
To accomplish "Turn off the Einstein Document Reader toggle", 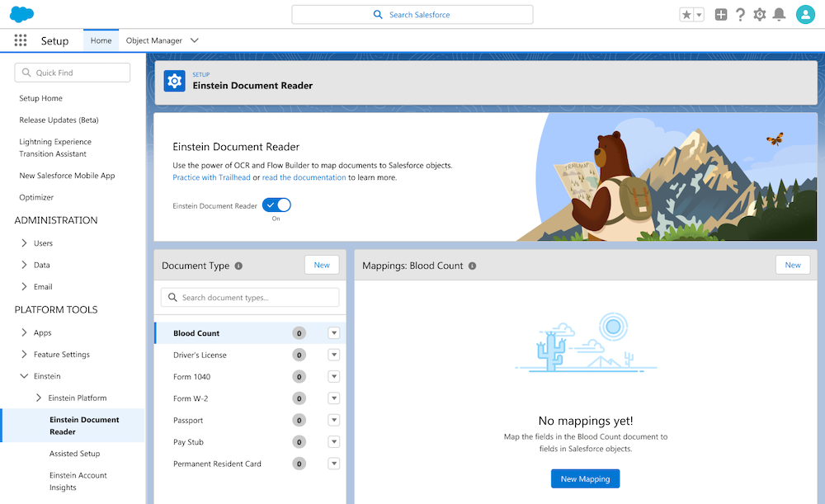I will coord(276,205).
